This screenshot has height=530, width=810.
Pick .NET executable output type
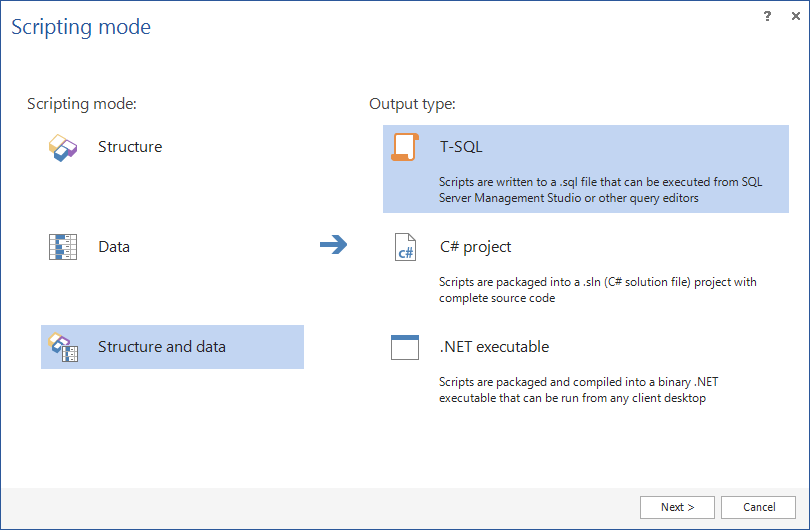click(494, 347)
